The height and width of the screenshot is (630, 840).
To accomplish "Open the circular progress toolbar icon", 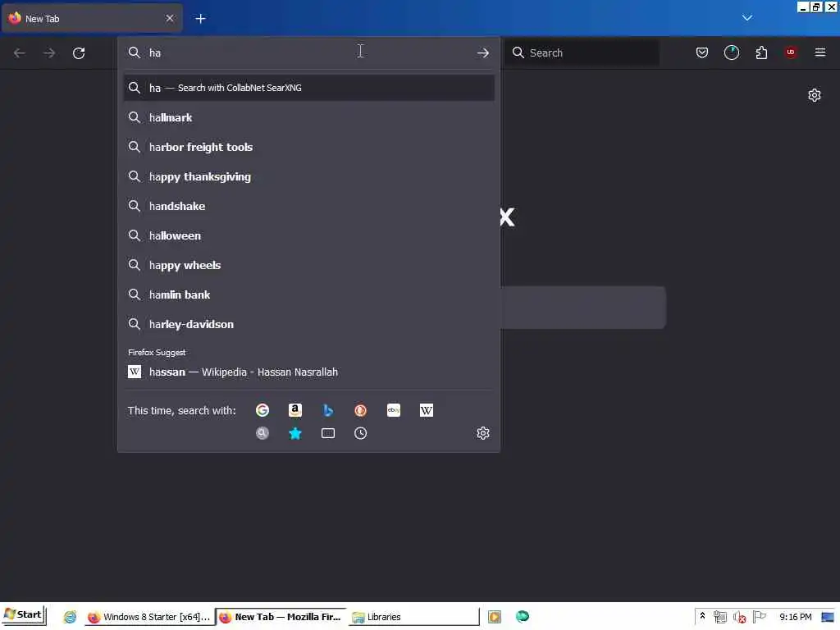I will (732, 52).
